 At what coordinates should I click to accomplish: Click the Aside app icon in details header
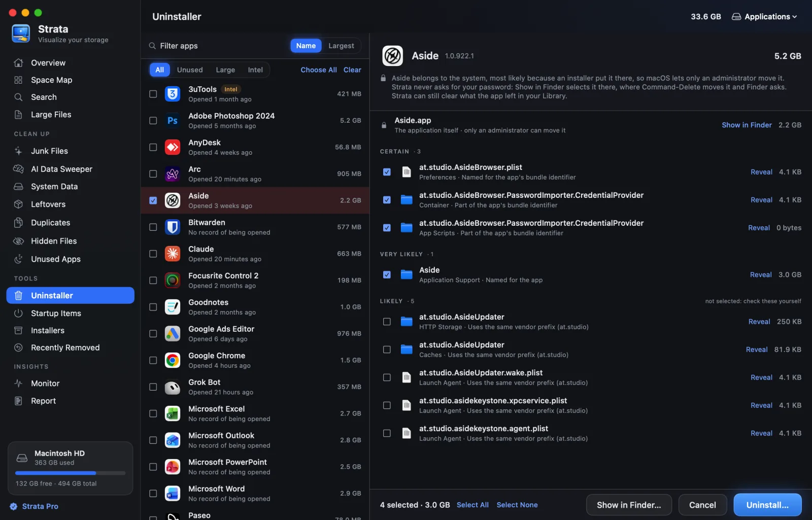coord(392,56)
